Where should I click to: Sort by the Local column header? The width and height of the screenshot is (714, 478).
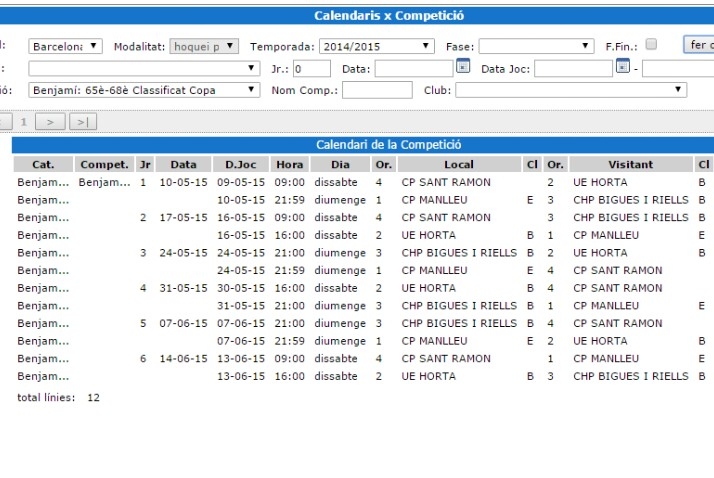click(x=458, y=164)
